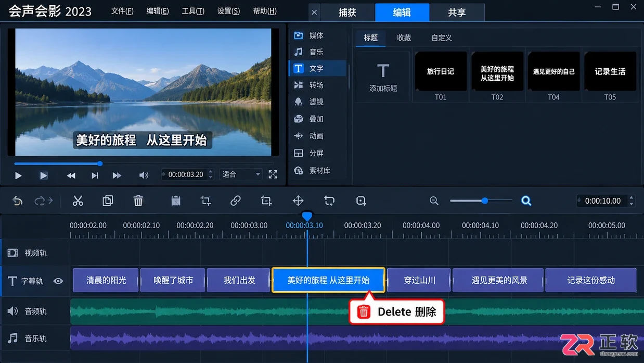
Task: Select the scissors split clip tool
Action: (x=78, y=201)
